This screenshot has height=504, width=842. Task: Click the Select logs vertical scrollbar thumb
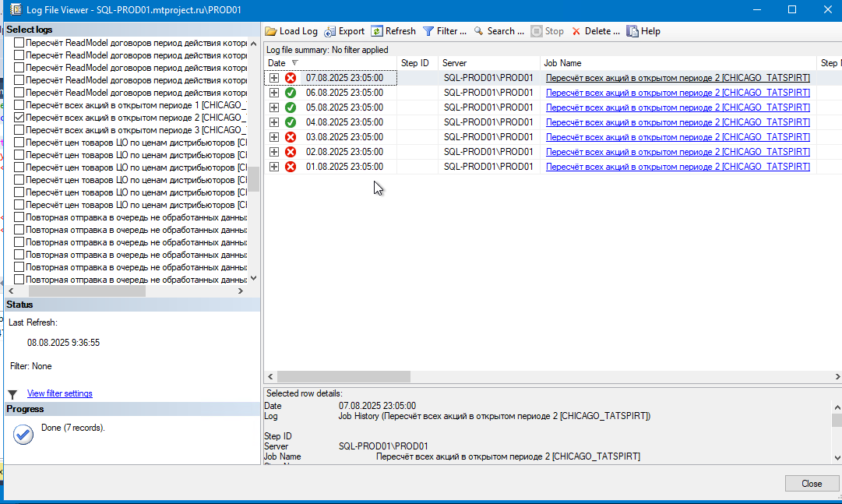point(253,179)
